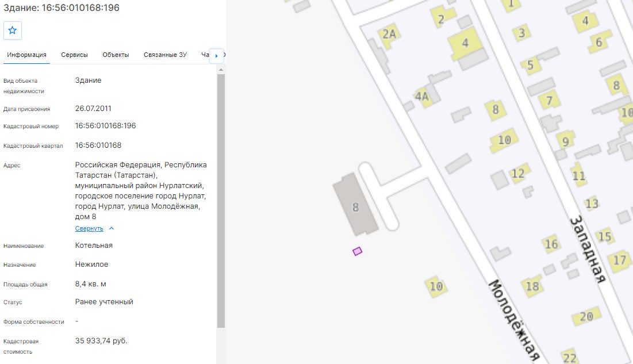Click the panel title Здание: 16:56:010168:196
Image resolution: width=633 pixels, height=364 pixels.
(x=62, y=7)
